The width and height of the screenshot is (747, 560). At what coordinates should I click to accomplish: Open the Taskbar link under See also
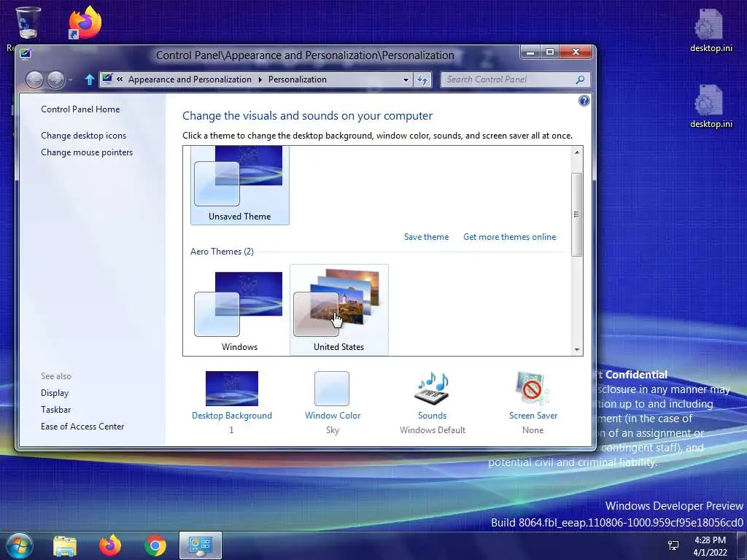click(x=55, y=410)
